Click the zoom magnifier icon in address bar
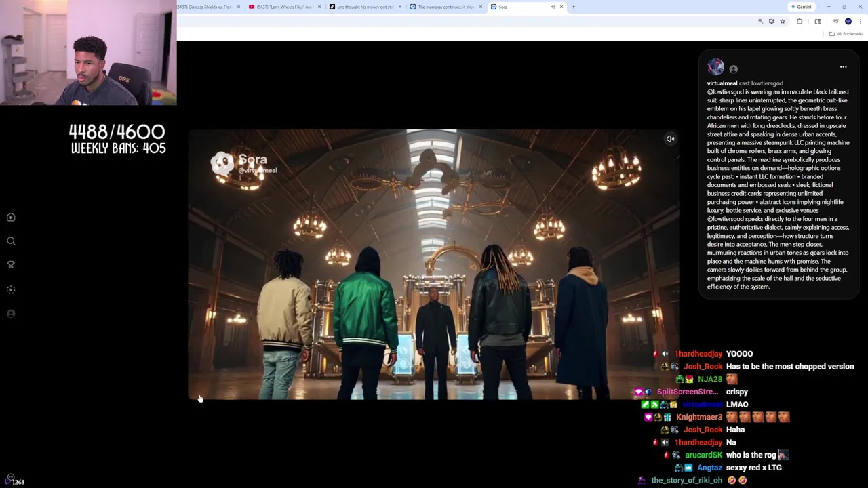The height and width of the screenshot is (488, 868). pyautogui.click(x=760, y=22)
